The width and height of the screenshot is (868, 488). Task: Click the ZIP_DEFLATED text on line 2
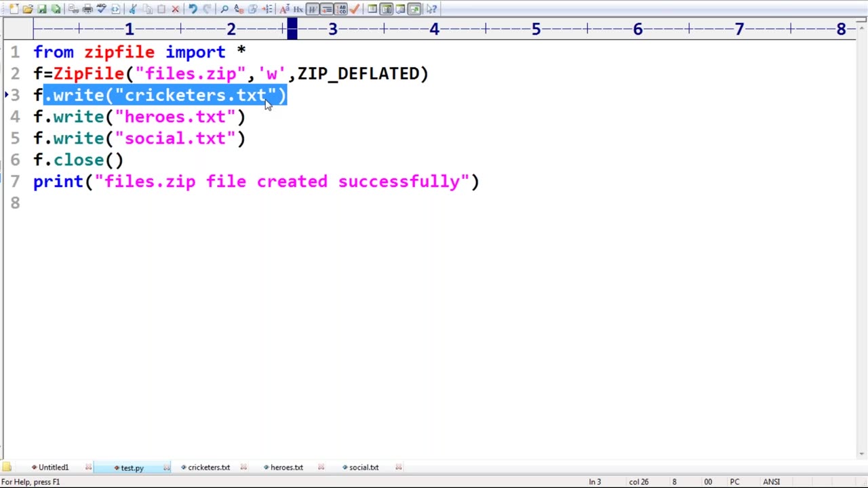point(358,74)
